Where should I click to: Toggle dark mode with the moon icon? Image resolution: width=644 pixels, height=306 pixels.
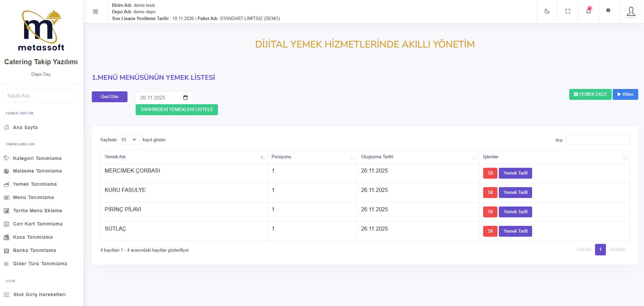(547, 11)
